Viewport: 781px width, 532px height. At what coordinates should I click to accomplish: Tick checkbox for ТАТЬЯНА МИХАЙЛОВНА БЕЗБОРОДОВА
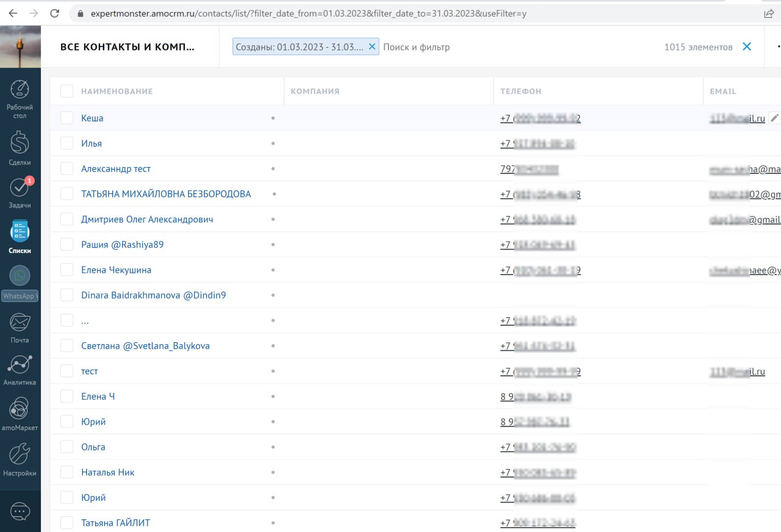pos(67,194)
